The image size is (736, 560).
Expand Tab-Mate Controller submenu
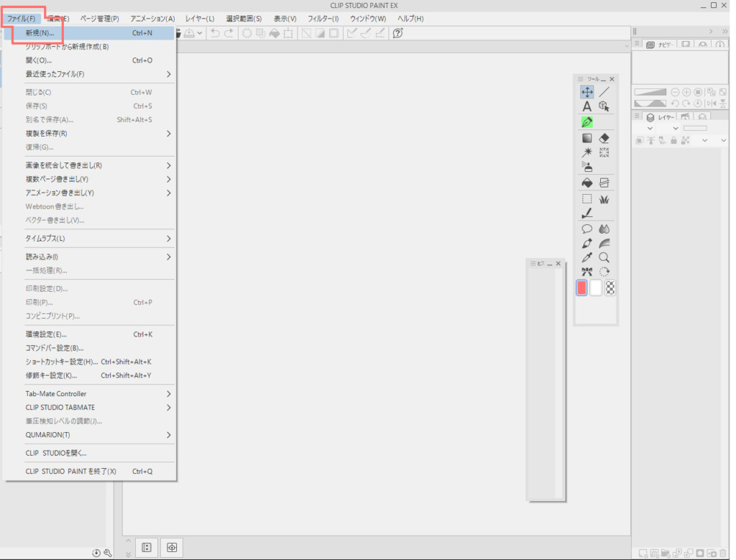[x=89, y=394]
